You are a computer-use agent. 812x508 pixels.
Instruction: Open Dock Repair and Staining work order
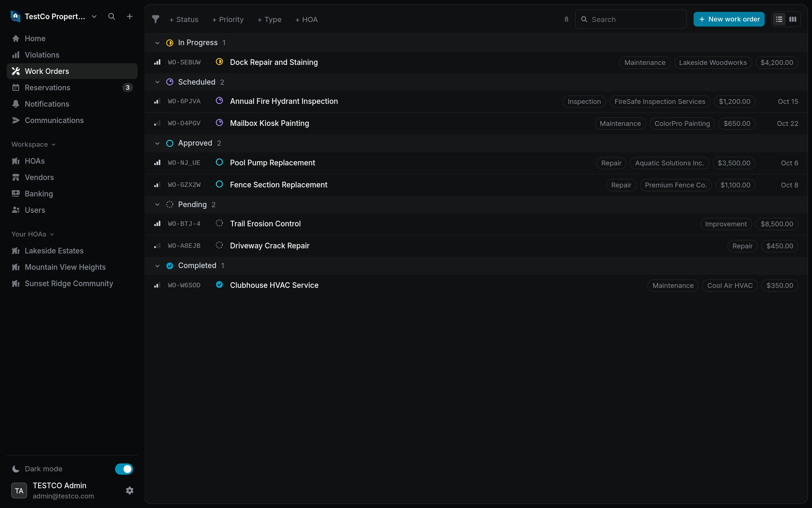[476, 62]
